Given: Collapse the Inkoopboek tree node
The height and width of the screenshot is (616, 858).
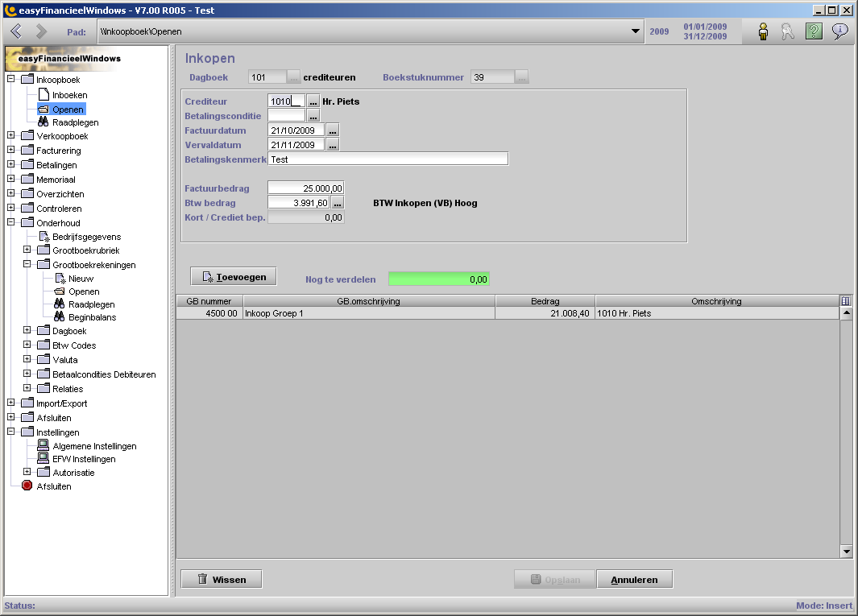Looking at the screenshot, I should pyautogui.click(x=11, y=79).
